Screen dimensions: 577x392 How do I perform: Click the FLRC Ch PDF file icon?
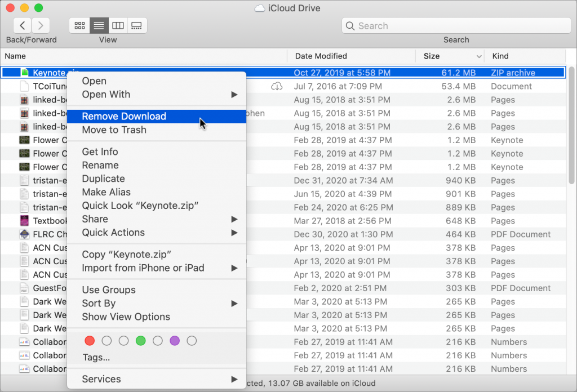point(24,234)
